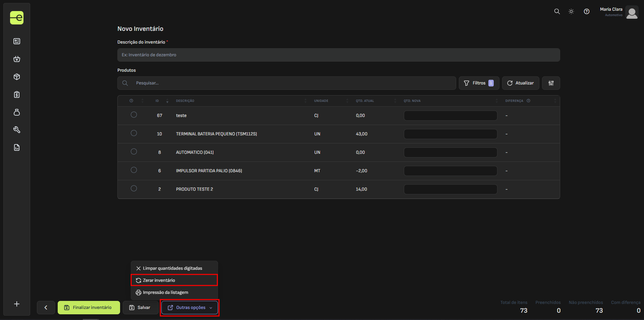This screenshot has width=644, height=320.
Task: Select radio for TERMINAL BATERIA PEQUENO
Action: [134, 133]
